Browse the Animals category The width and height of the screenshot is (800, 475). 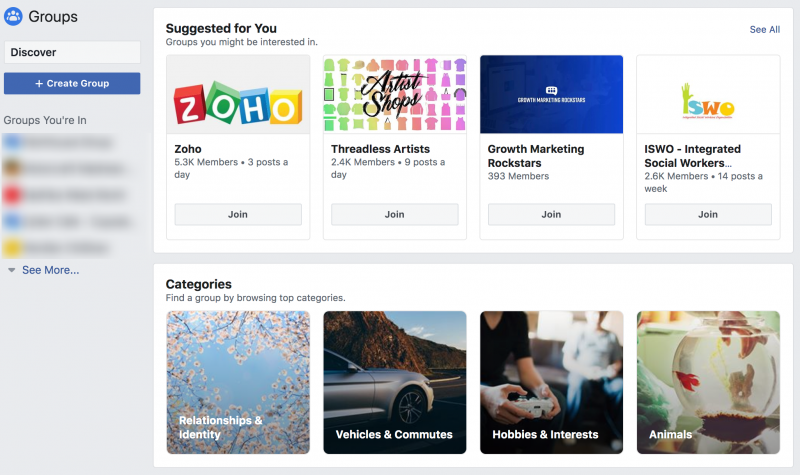[x=708, y=382]
